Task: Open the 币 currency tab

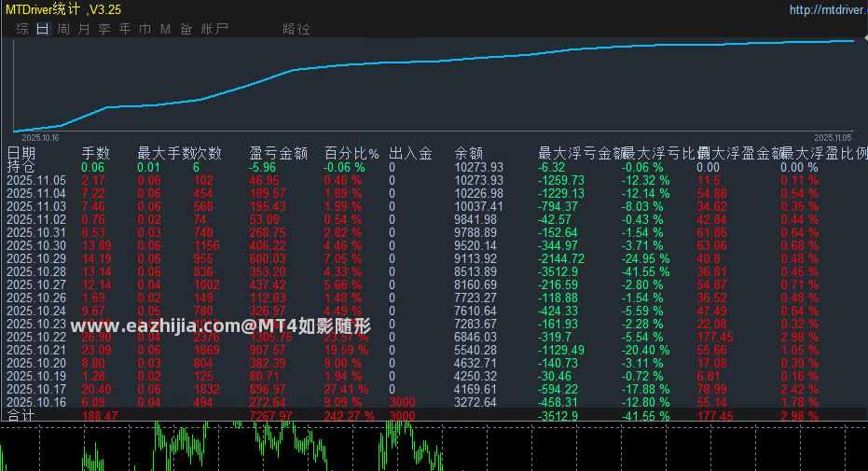Action: pos(145,29)
